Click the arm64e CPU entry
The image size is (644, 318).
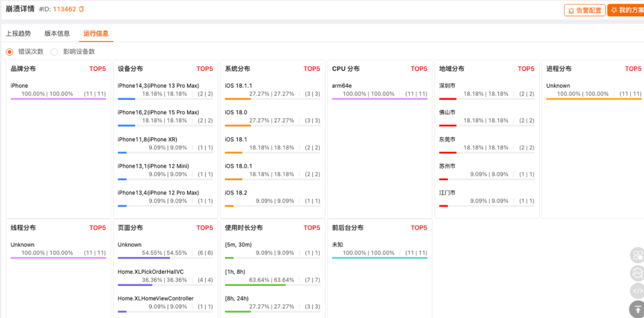pos(380,91)
